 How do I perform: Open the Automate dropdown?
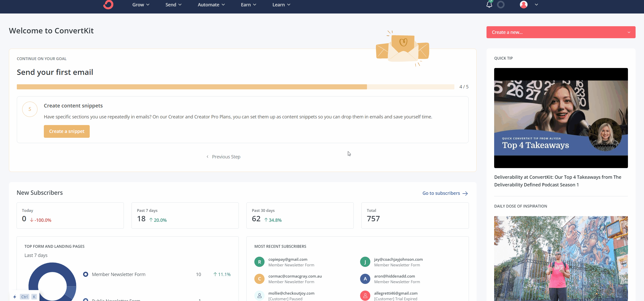coord(211,5)
